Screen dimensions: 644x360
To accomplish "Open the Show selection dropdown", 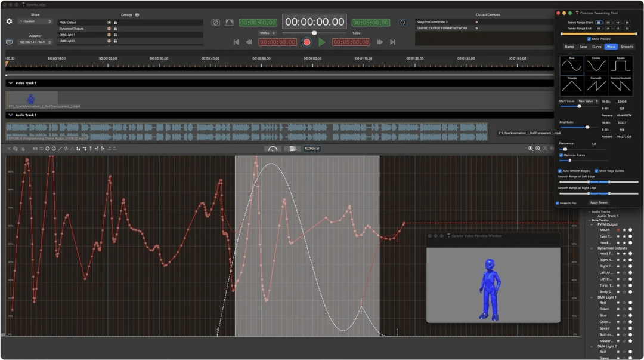I will click(x=35, y=21).
